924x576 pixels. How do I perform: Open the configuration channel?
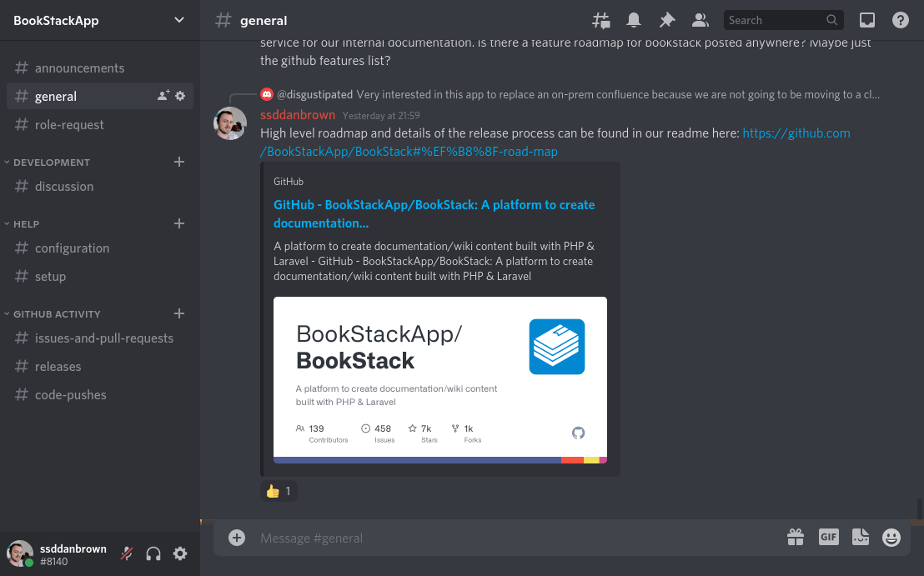point(99,248)
